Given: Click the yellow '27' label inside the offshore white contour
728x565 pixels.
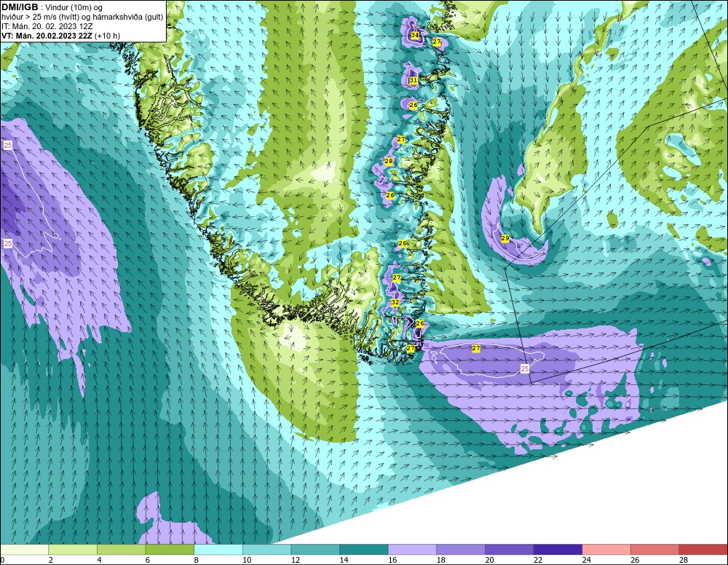Looking at the screenshot, I should [476, 348].
